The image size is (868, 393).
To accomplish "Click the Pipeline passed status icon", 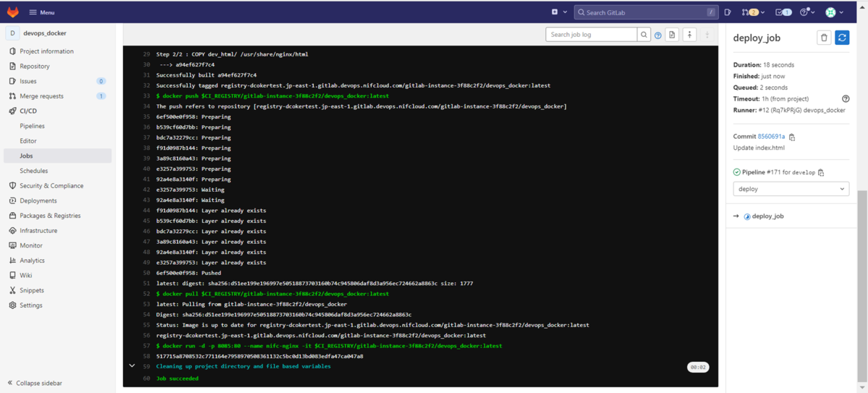I will 736,172.
